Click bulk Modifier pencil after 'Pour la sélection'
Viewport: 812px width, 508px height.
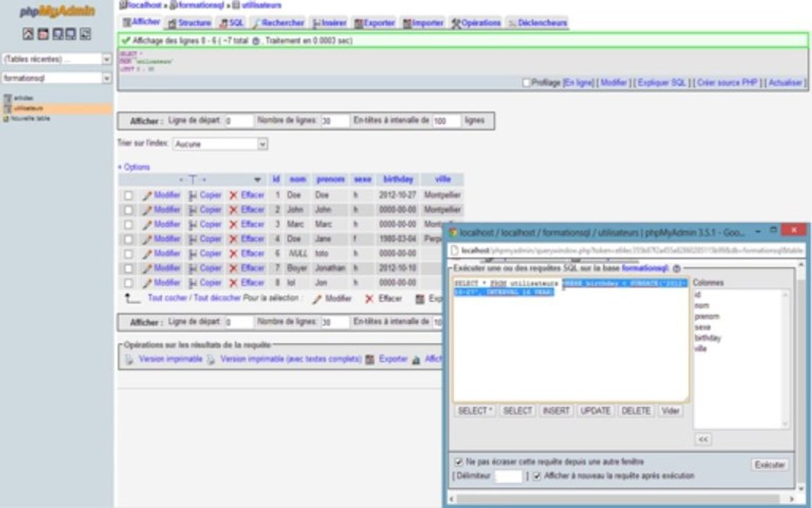317,299
